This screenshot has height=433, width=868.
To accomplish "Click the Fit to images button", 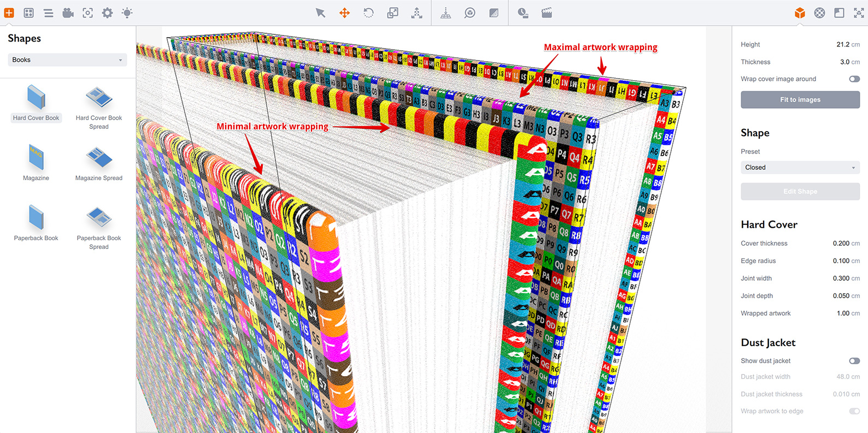I will pos(800,100).
